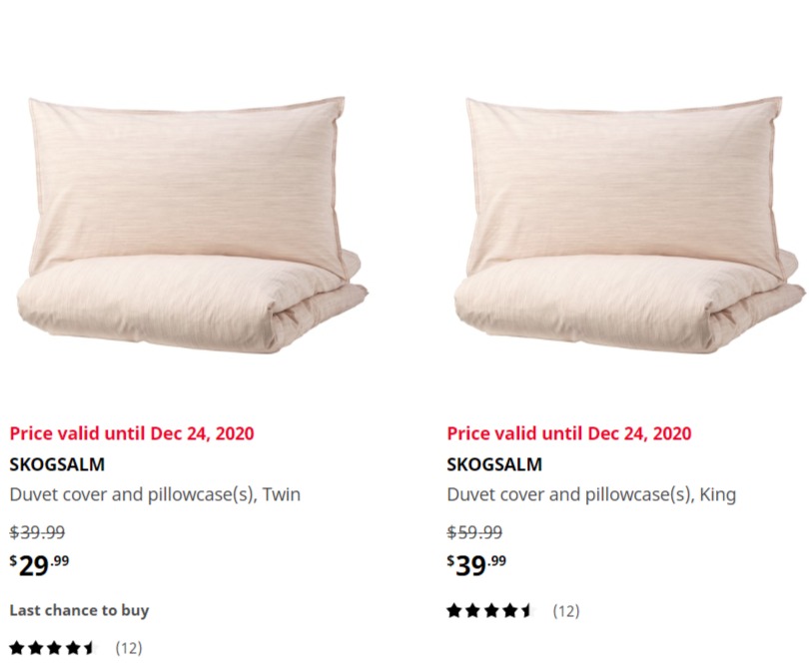Image resolution: width=809 pixels, height=672 pixels.
Task: Open the (12) review count under King
Action: pyautogui.click(x=566, y=611)
